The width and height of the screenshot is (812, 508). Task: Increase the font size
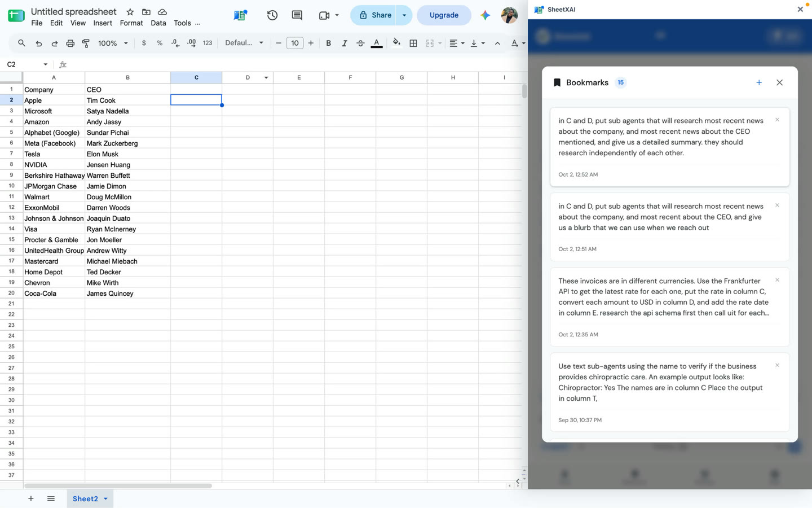pos(311,43)
